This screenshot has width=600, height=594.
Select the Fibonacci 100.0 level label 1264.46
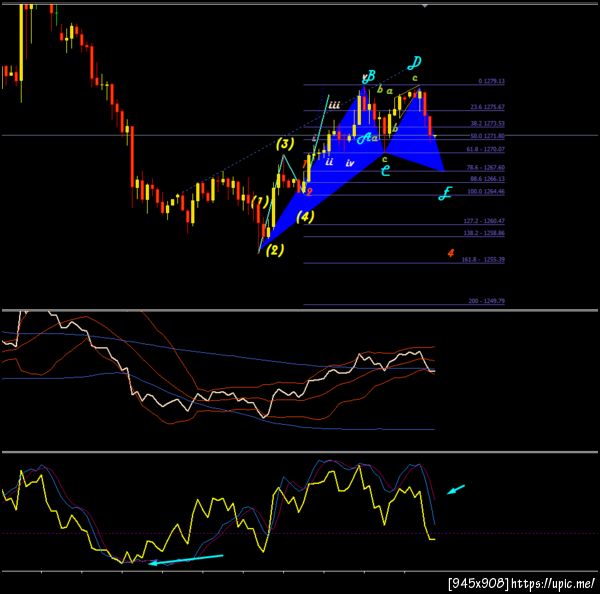[486, 191]
